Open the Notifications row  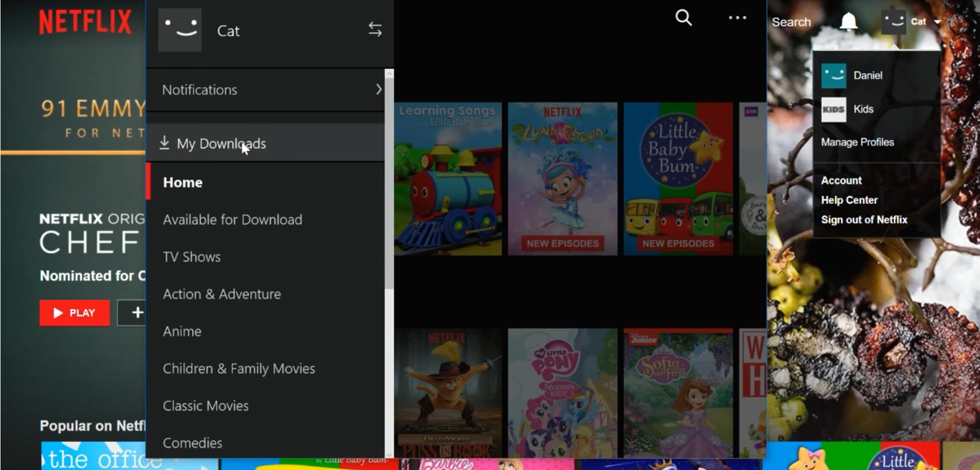pos(265,89)
